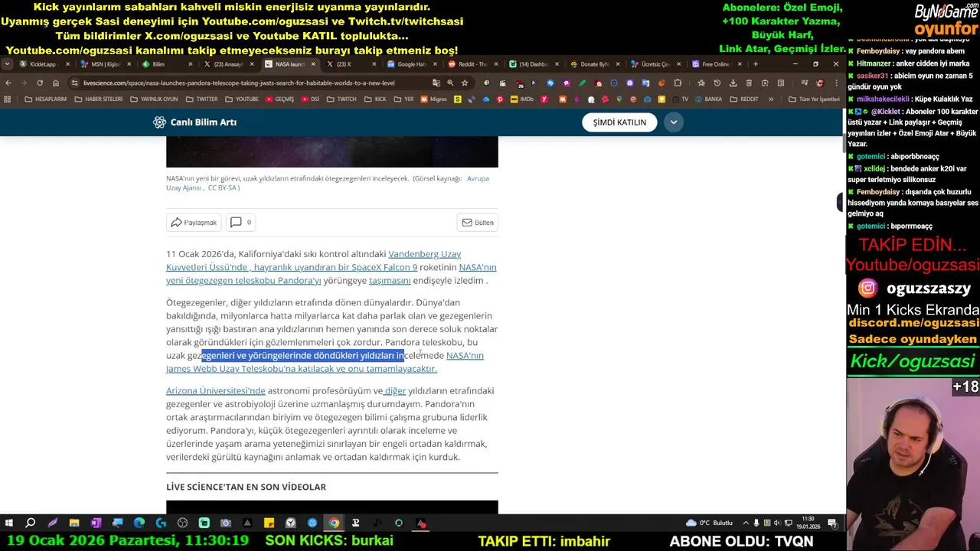Viewport: 980px width, 551px height.
Task: Open the KICK bookmarks folder
Action: 375,99
